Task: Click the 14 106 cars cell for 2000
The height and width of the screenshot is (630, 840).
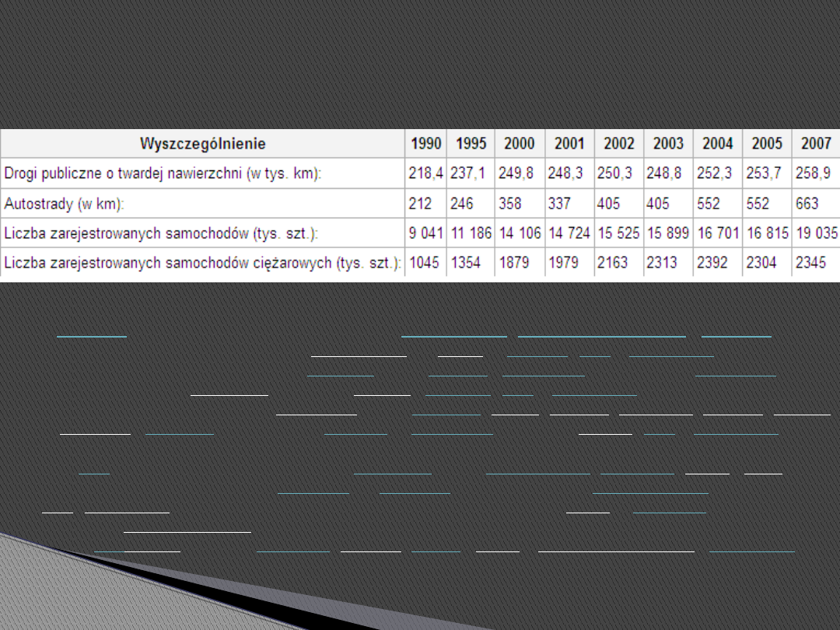Action: (x=521, y=233)
